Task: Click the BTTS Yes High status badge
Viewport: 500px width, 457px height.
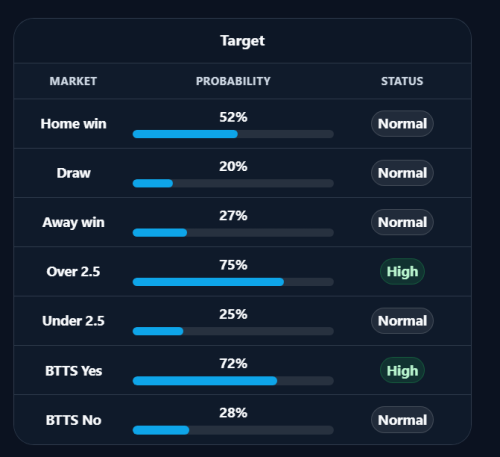Action: [x=402, y=370]
